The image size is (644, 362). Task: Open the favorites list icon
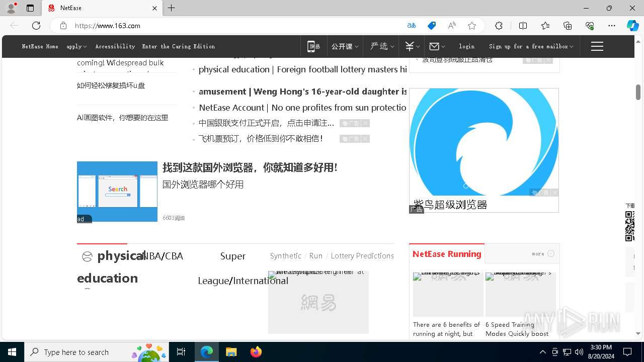click(545, 26)
